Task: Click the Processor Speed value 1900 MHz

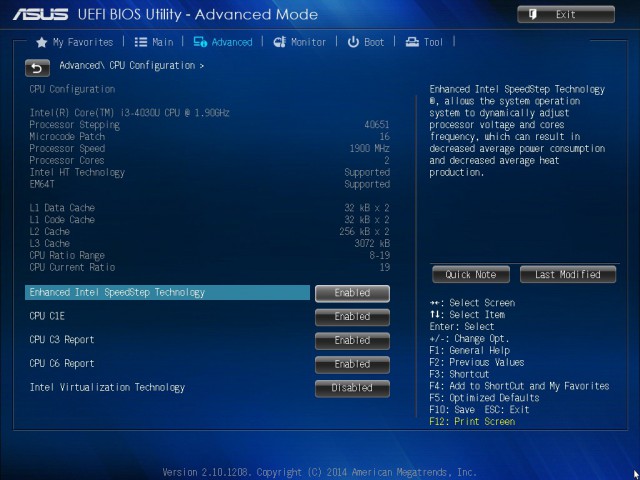Action: (x=370, y=149)
